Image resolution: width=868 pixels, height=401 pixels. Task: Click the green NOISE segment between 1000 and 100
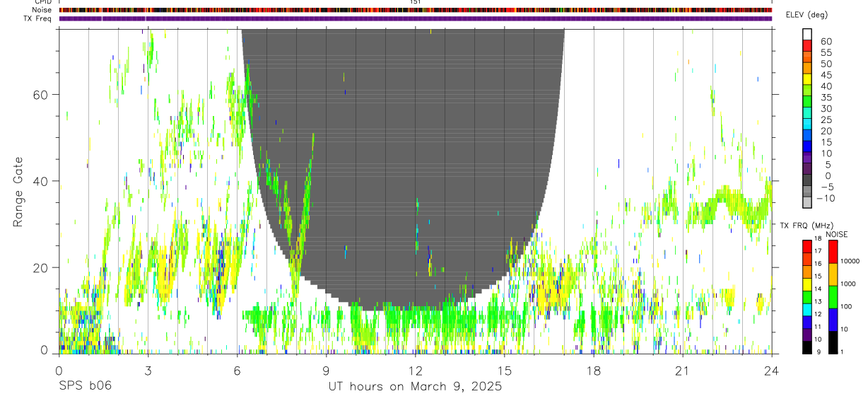(832, 297)
